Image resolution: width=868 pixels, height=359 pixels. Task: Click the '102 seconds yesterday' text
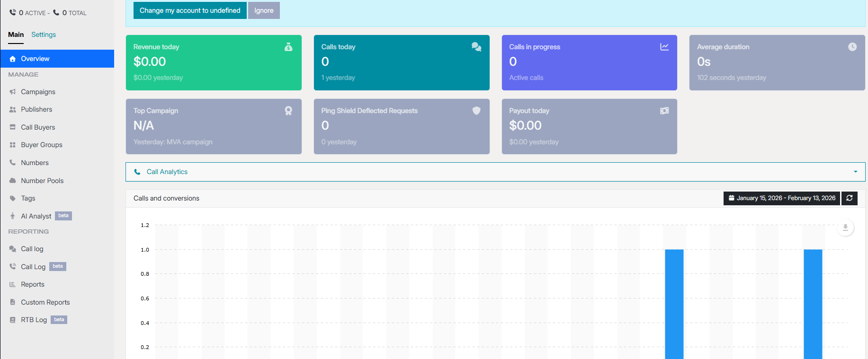731,78
